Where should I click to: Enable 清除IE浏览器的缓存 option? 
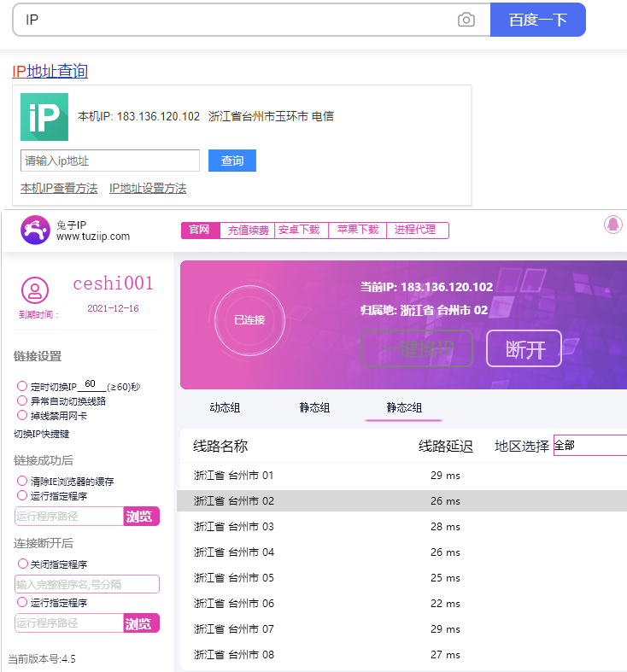pos(22,481)
